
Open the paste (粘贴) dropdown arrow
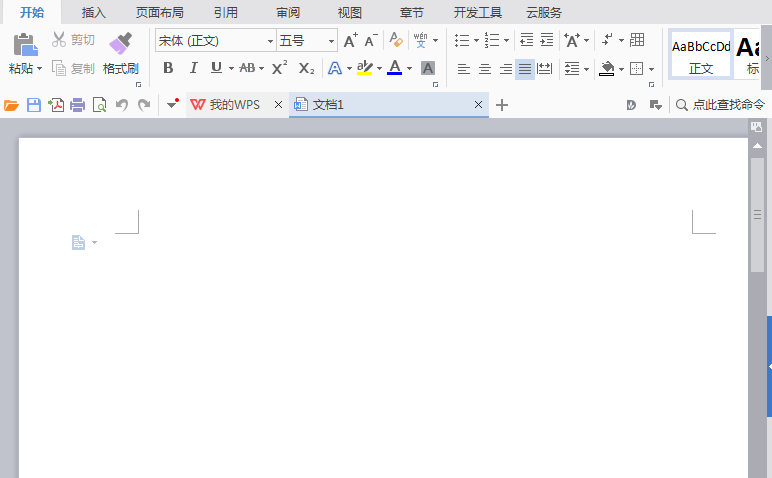click(x=41, y=69)
